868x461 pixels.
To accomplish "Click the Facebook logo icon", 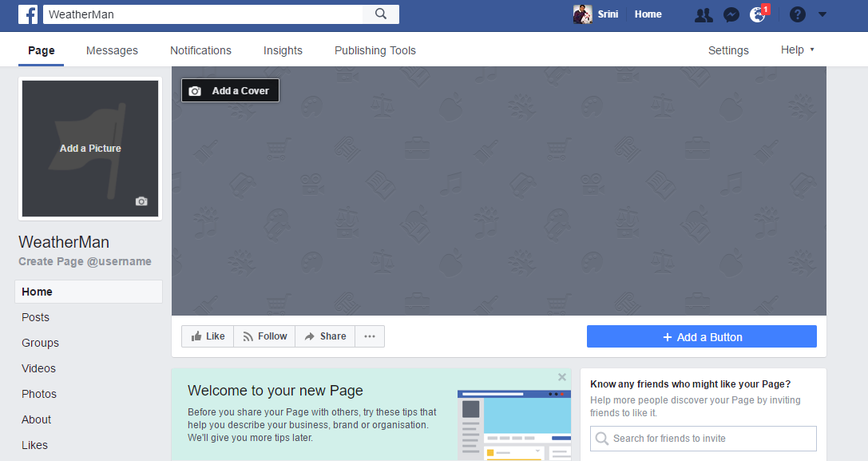I will 28,14.
